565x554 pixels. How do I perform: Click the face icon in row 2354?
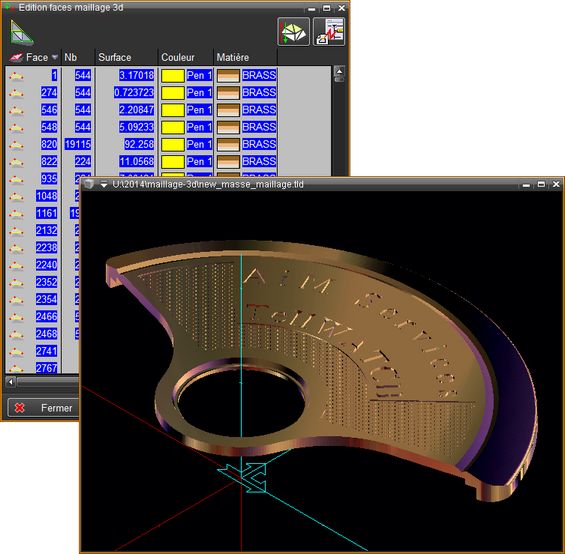16,300
